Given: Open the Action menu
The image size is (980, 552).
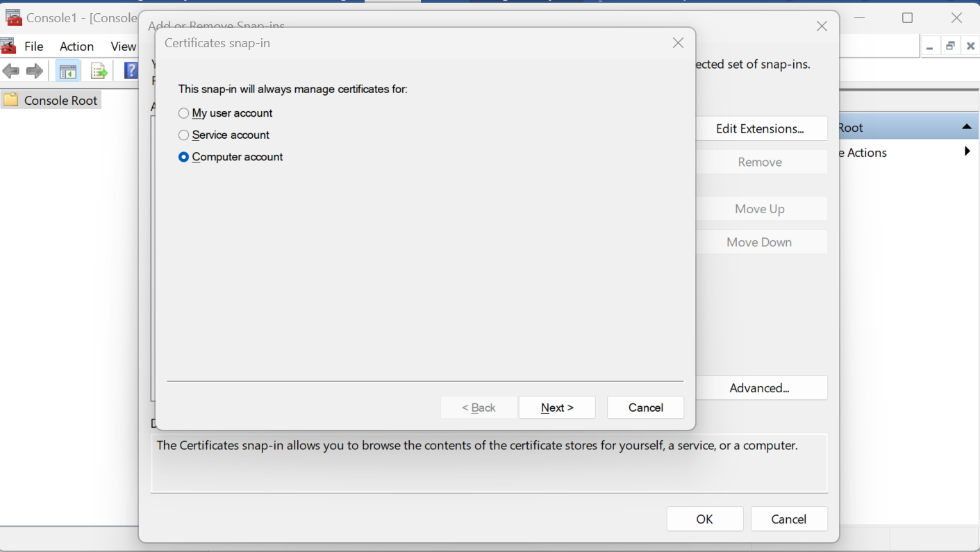Looking at the screenshot, I should (76, 47).
